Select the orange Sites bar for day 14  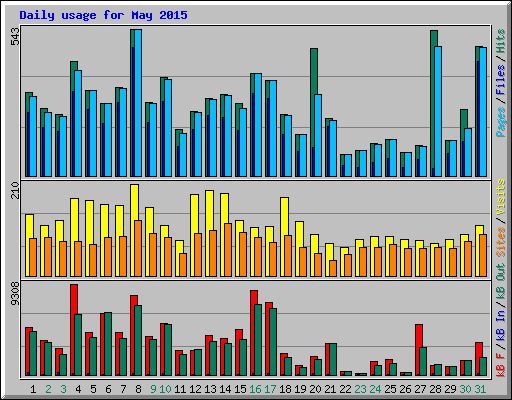(x=228, y=250)
